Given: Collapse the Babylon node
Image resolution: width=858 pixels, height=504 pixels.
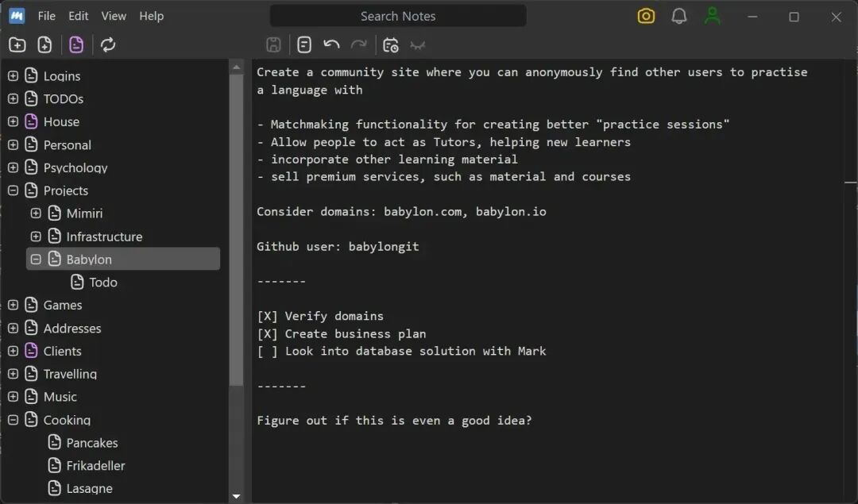Looking at the screenshot, I should [x=36, y=259].
